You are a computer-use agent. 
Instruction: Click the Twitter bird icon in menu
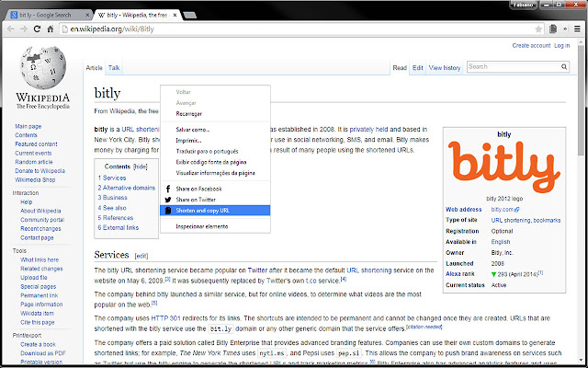coord(168,200)
